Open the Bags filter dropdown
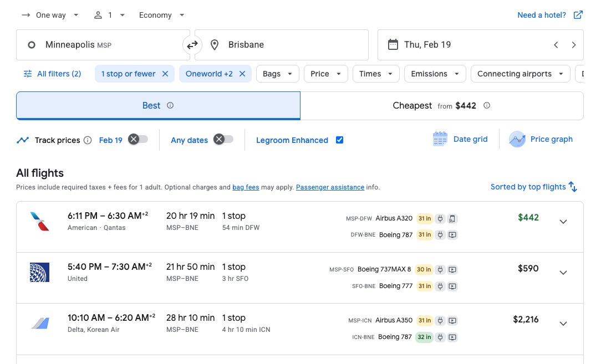 [277, 74]
